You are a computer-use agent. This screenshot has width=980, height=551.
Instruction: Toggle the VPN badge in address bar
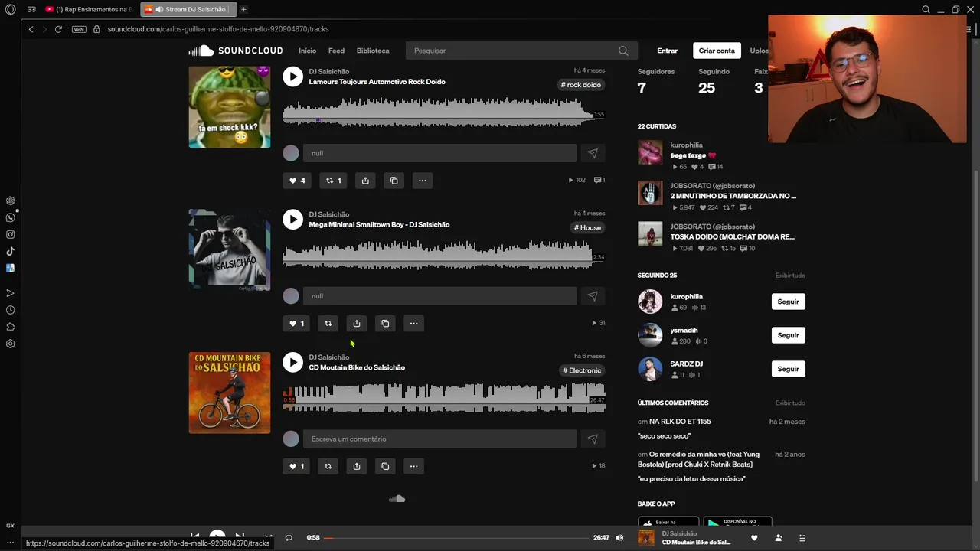(x=79, y=29)
